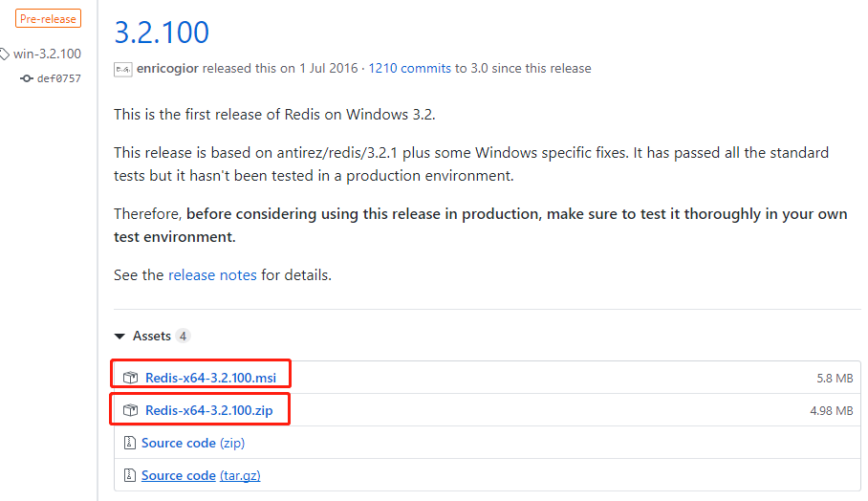Click the package icon beside the .zip asset
This screenshot has height=501, width=868.
click(x=131, y=411)
